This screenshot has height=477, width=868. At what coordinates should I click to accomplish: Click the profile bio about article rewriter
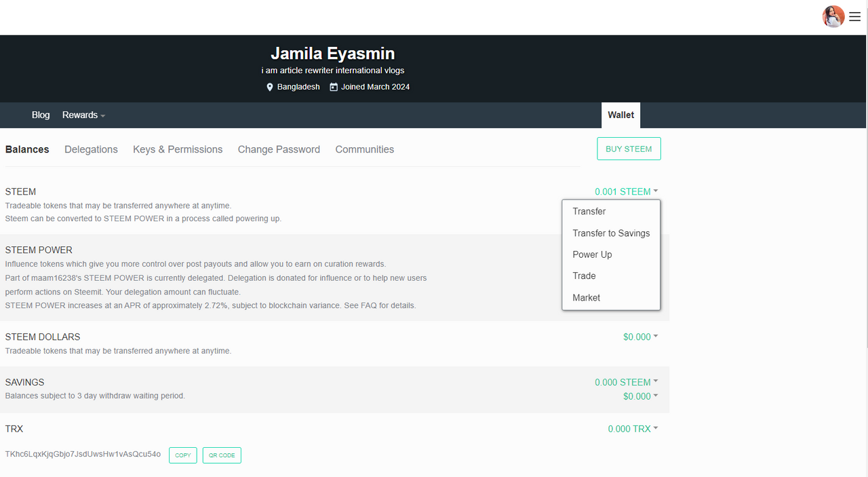(333, 70)
